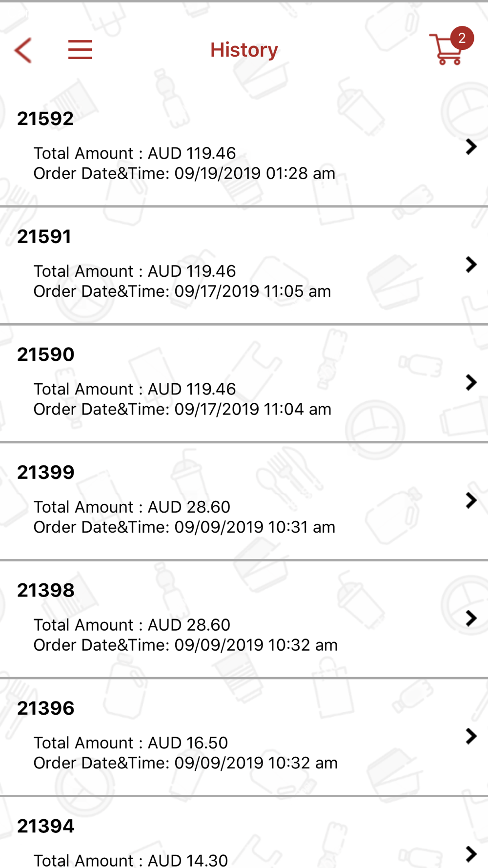The image size is (488, 868).
Task: Open order 21394 via chevron arrow
Action: [471, 854]
